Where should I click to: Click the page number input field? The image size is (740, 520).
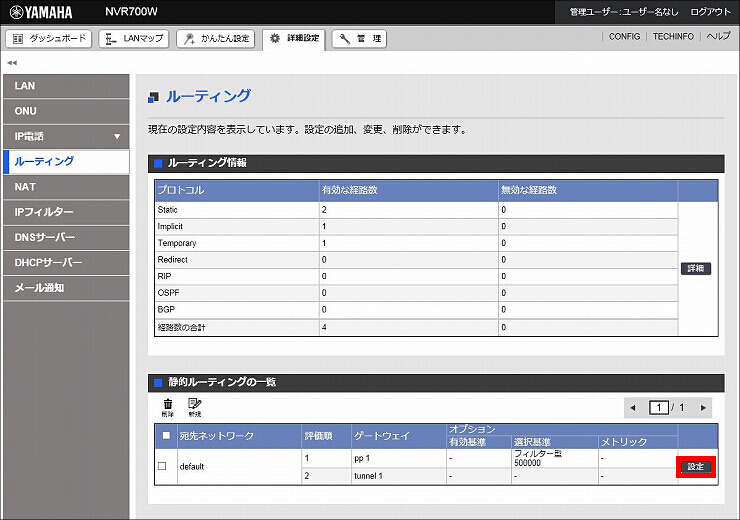(658, 407)
